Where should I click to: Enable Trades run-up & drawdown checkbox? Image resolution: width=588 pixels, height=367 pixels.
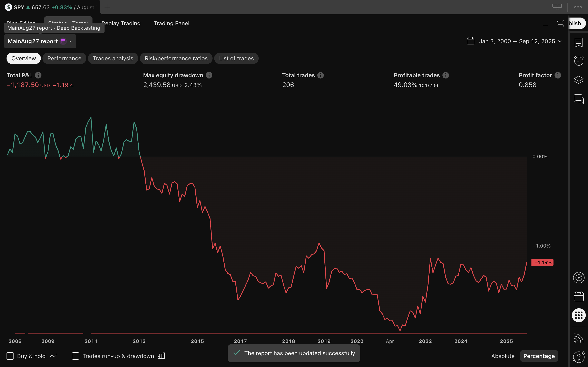point(76,356)
